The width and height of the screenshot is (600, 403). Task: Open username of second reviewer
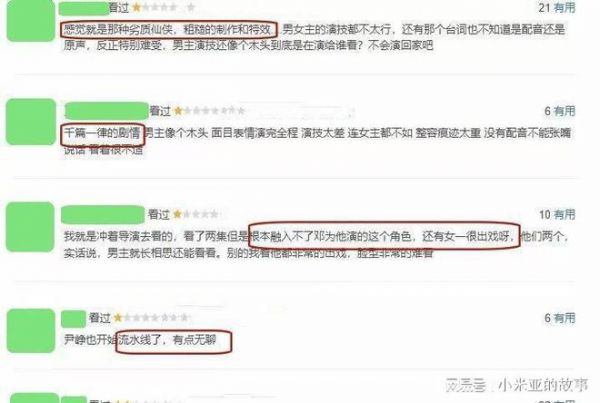click(x=107, y=111)
